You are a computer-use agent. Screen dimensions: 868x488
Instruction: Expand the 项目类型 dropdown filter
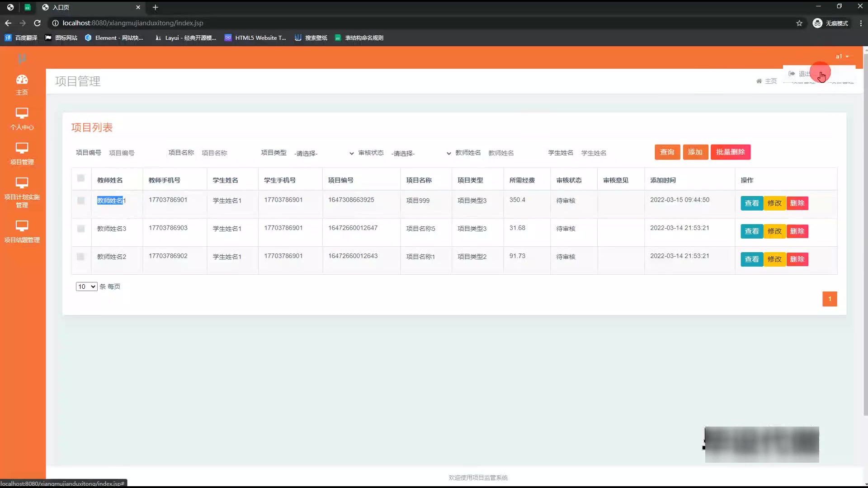tap(324, 154)
